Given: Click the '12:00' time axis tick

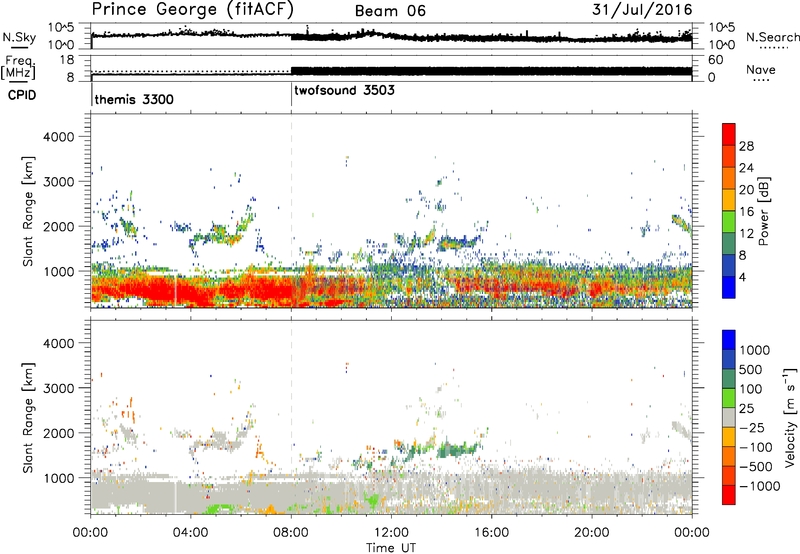Looking at the screenshot, I should 391,533.
